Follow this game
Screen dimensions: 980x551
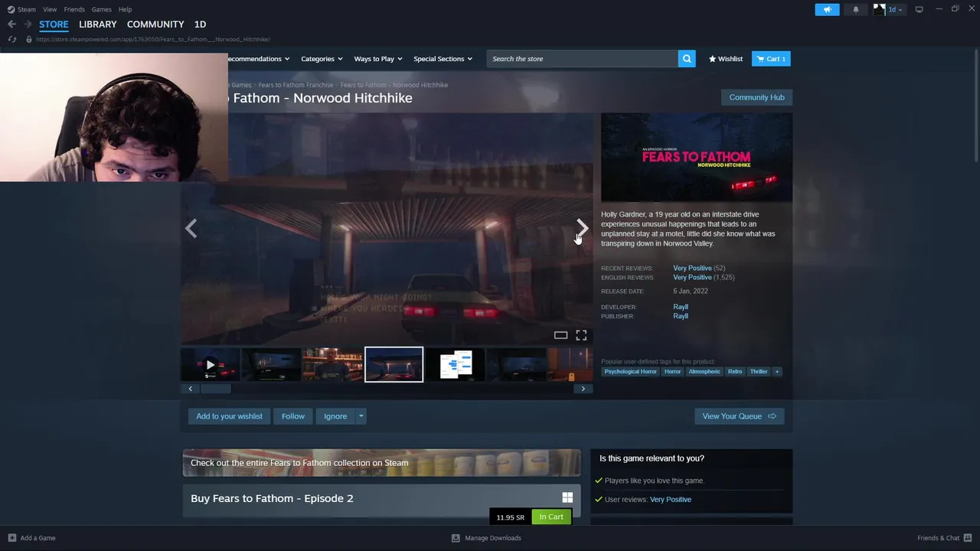point(293,416)
